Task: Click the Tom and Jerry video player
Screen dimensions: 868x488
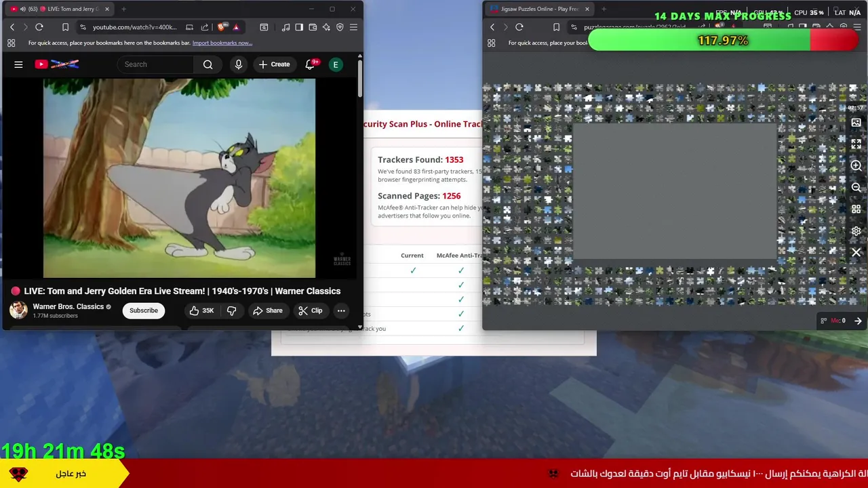Action: pos(179,178)
